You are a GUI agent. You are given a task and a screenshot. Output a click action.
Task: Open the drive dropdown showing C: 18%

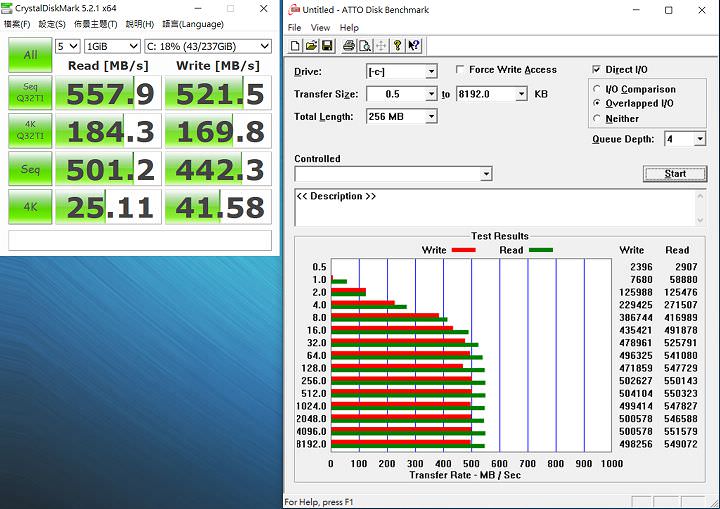(x=208, y=46)
